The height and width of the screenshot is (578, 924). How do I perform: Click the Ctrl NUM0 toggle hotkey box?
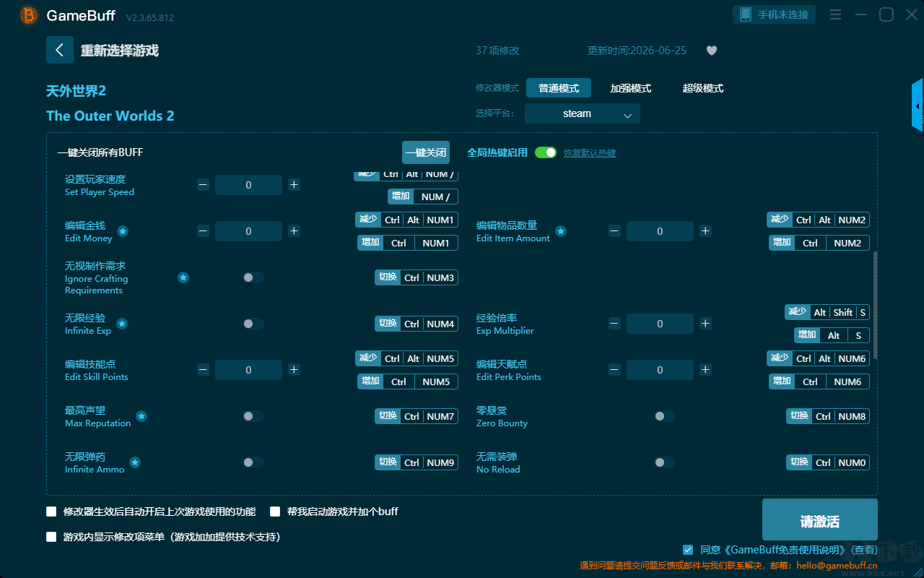coord(828,462)
